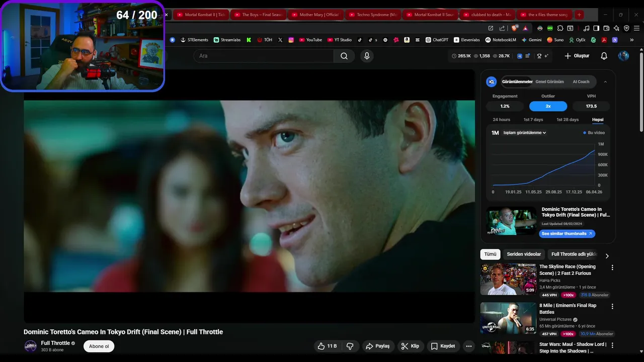Screen dimensions: 644x362
Task: Click the YouTube search magnifier button
Action: click(x=344, y=56)
